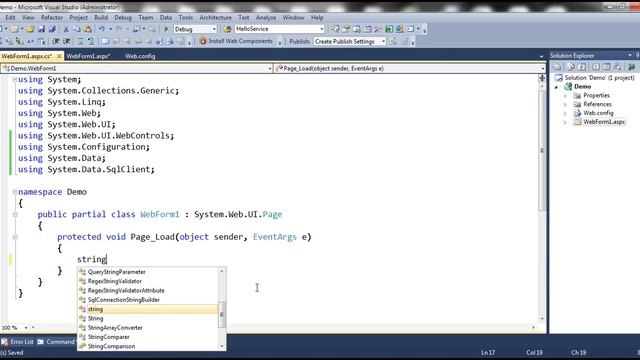Expand the References node
Viewport: 640px width, 360px height.
(x=565, y=104)
